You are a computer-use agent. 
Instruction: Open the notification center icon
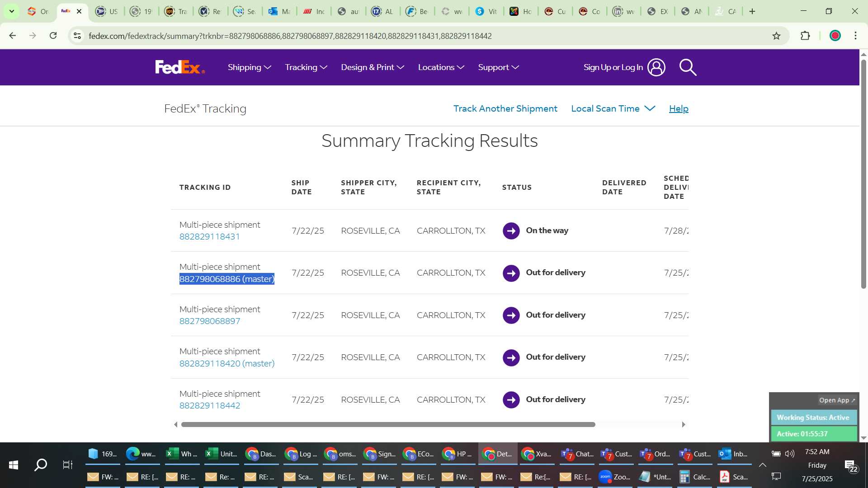click(x=851, y=465)
